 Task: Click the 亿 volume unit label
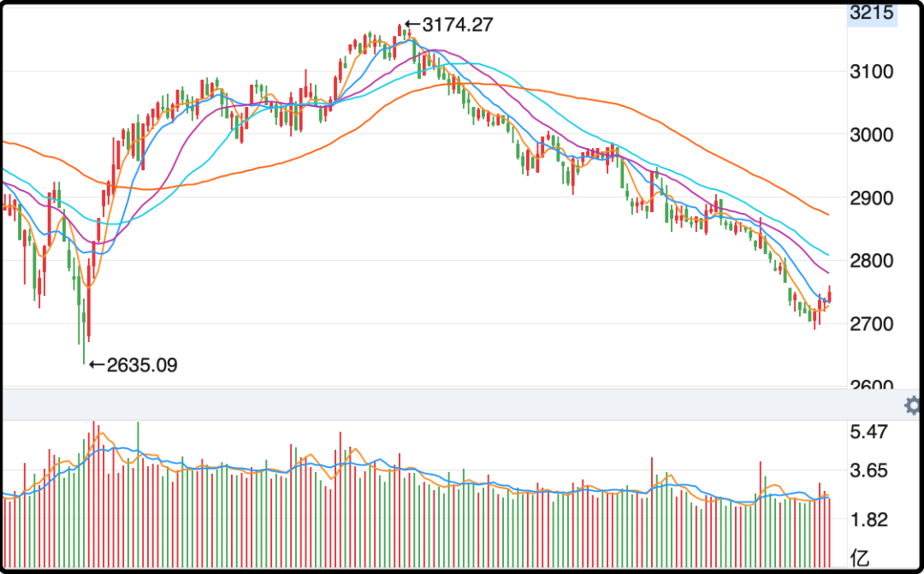tap(860, 557)
